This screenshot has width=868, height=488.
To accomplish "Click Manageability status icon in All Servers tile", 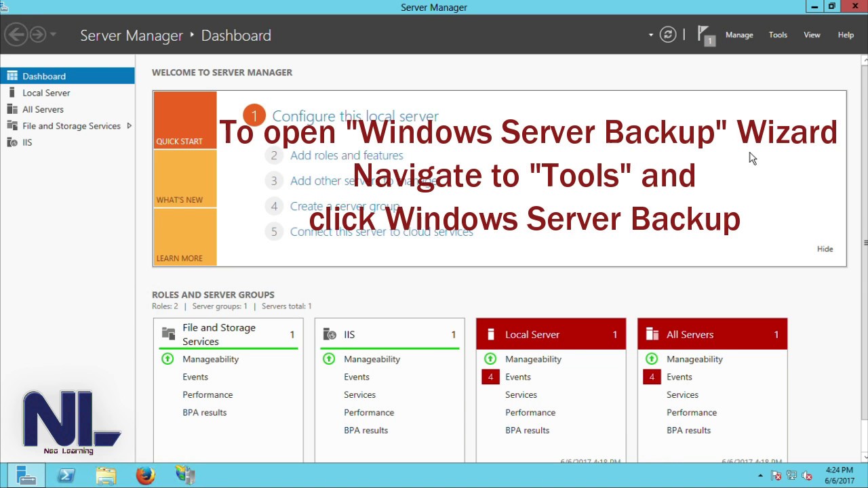I will coord(652,359).
